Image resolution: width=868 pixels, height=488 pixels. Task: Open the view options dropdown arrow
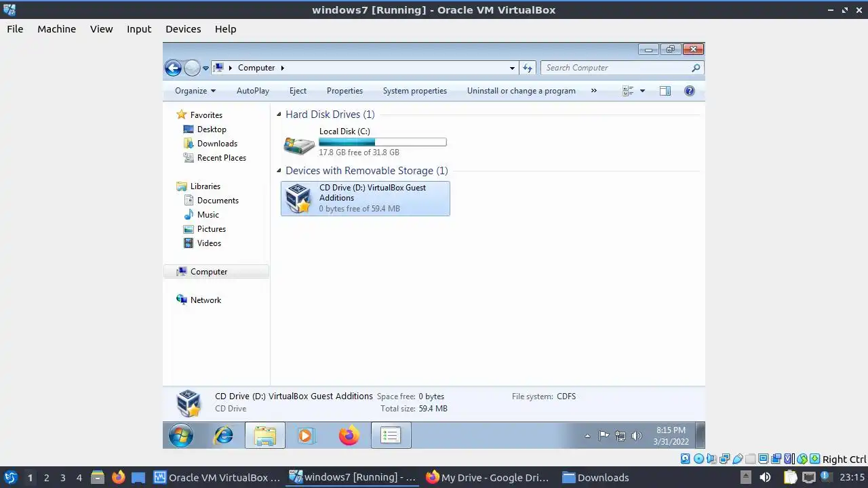click(642, 91)
